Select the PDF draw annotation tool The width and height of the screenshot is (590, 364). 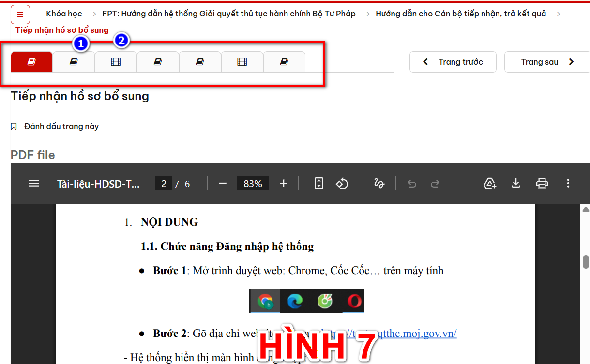pos(379,184)
